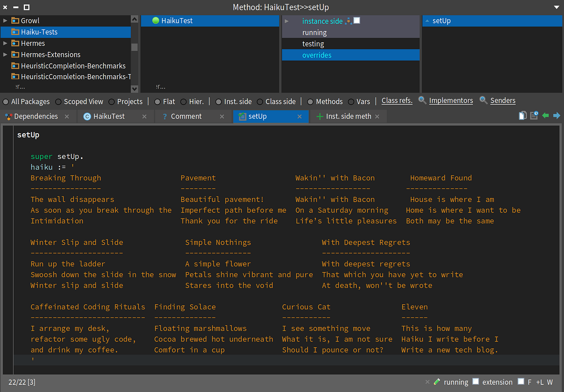Switch to the Inst. side meth tab
Viewport: 564px width, 392px height.
(x=348, y=116)
